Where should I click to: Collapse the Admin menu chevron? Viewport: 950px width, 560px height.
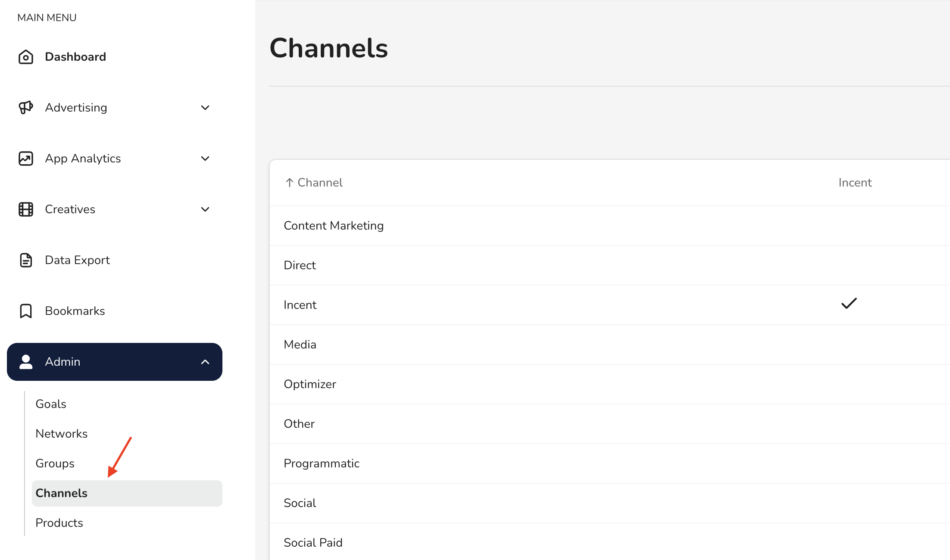pyautogui.click(x=205, y=362)
